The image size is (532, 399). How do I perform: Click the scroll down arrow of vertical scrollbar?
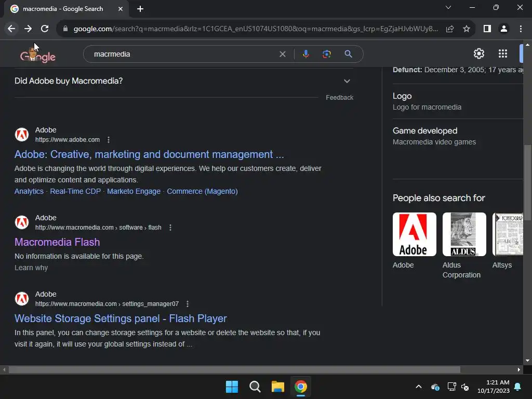click(527, 361)
